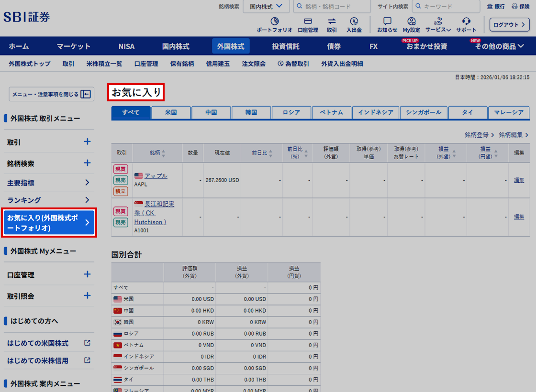536x392 pixels.
Task: Open the 国内株式 search type dropdown
Action: point(266,7)
